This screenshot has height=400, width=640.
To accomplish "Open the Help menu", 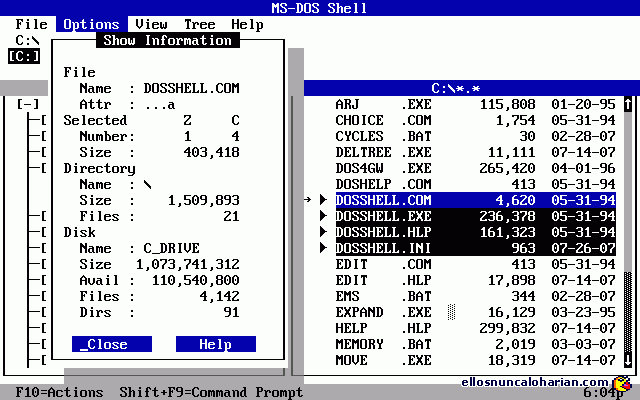I will tap(247, 24).
